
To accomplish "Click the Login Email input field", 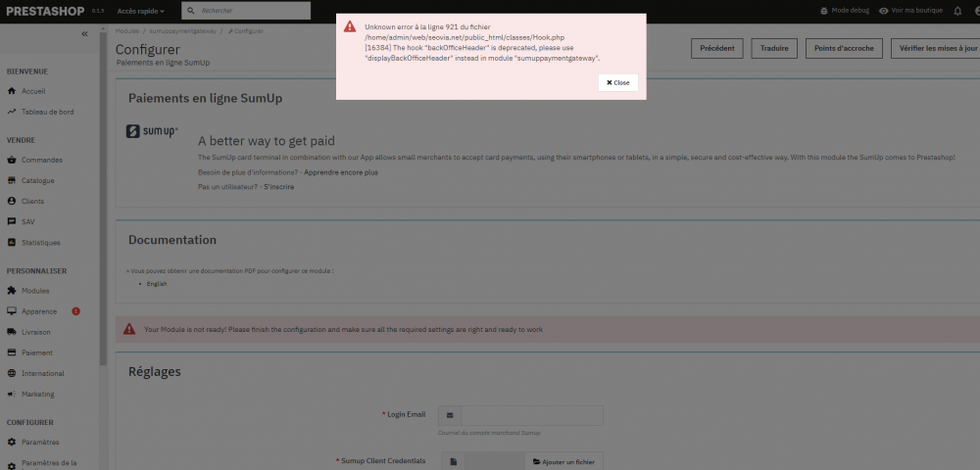I will (532, 416).
